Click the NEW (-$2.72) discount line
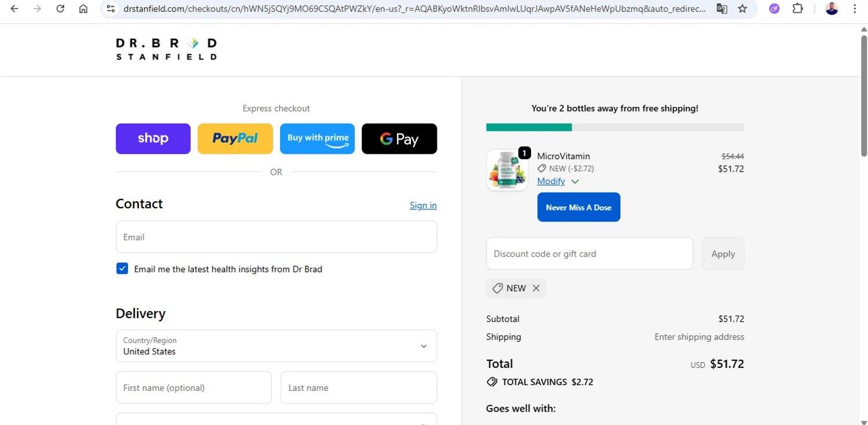868x425 pixels. [565, 169]
